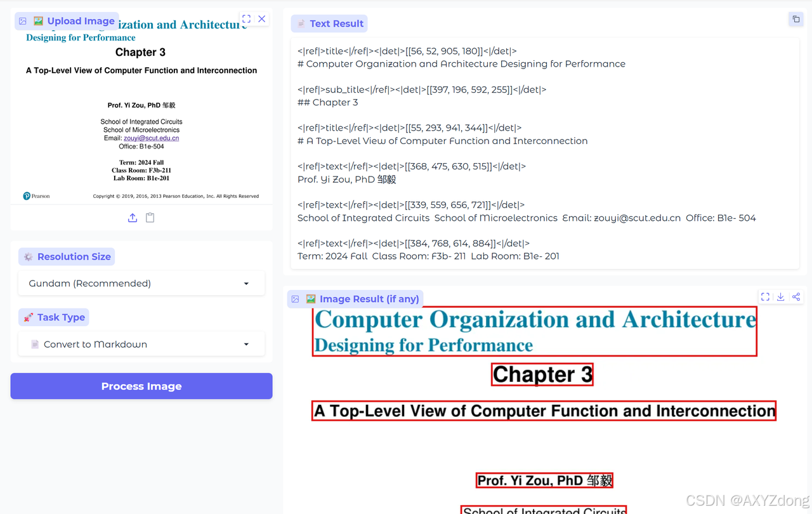Click the Upload Image label
Viewport: 812px width, 514px height.
[x=67, y=21]
